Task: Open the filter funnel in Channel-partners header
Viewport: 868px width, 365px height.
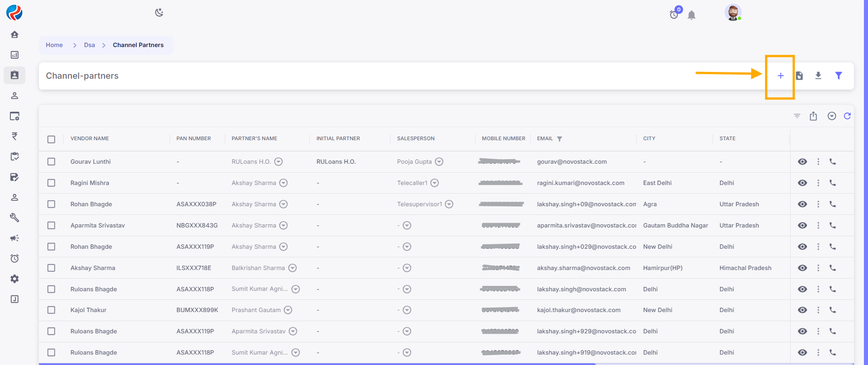Action: coord(838,76)
